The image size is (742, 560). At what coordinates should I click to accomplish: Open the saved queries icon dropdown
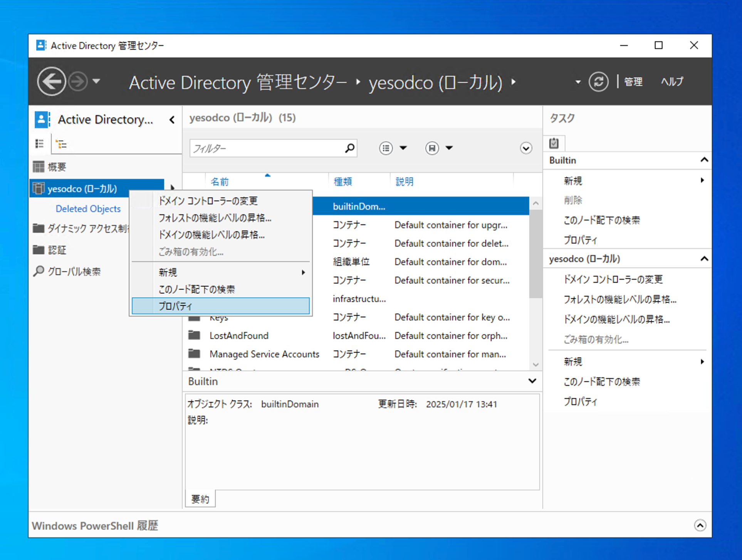click(x=439, y=148)
